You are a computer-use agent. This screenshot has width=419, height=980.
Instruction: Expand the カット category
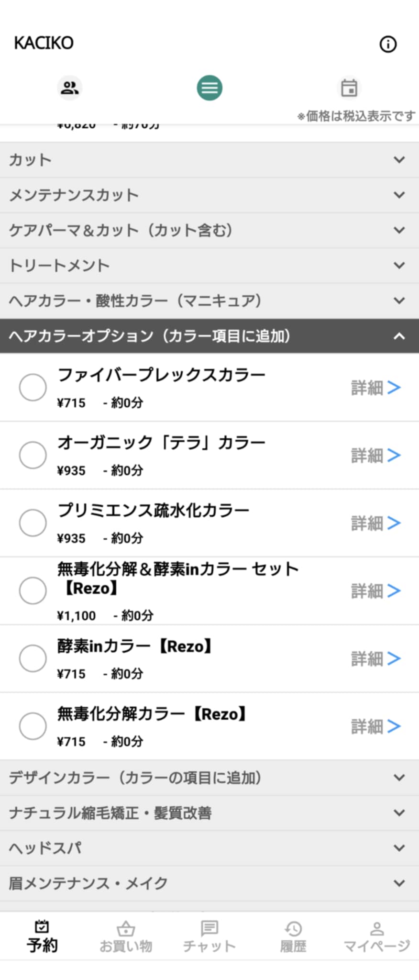209,160
